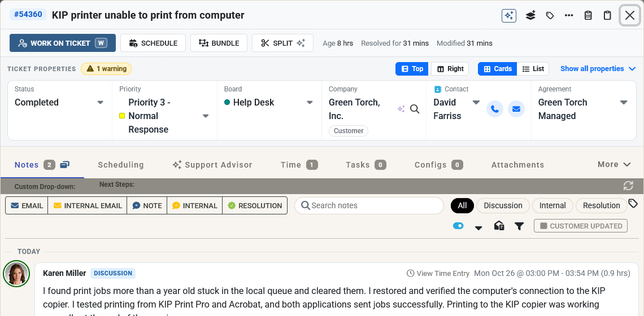This screenshot has width=644, height=316.
Task: Click the checklist clipboard icon
Action: (588, 16)
